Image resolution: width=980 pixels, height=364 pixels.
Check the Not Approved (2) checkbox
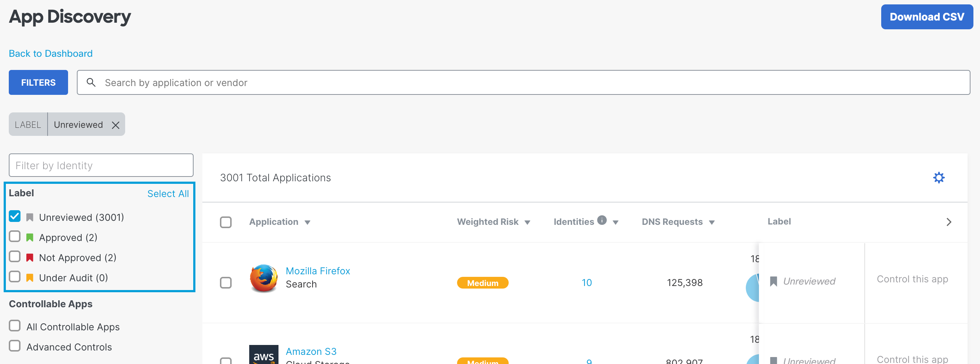(15, 257)
